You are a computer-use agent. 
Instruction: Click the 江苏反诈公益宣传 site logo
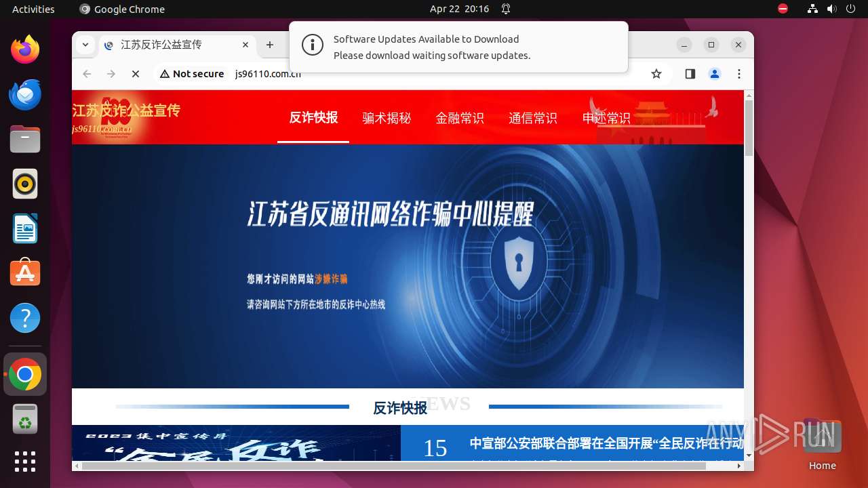(126, 117)
